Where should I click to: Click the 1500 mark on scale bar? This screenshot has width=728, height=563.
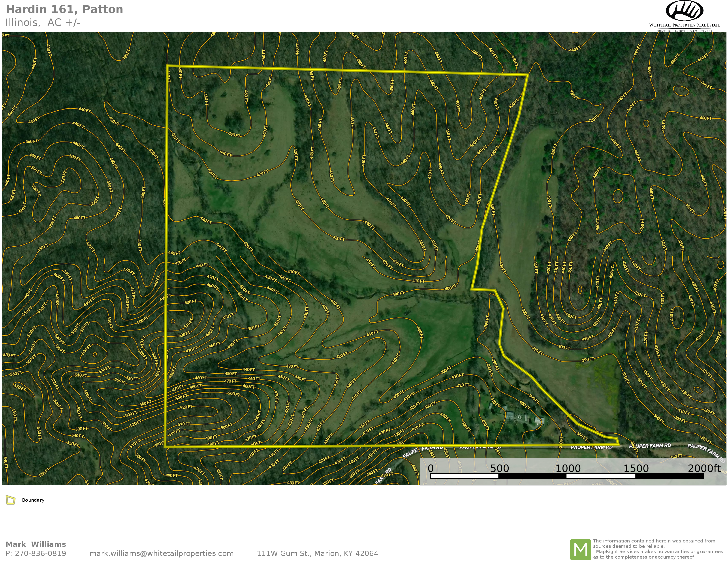tap(636, 469)
